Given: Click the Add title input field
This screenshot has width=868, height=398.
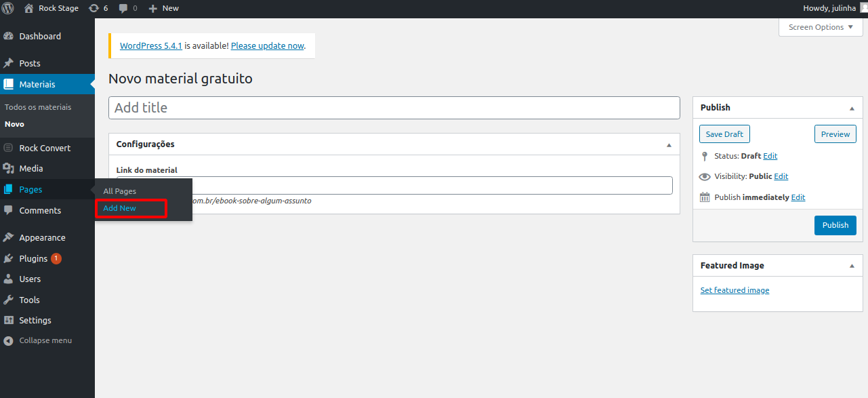Looking at the screenshot, I should 394,108.
